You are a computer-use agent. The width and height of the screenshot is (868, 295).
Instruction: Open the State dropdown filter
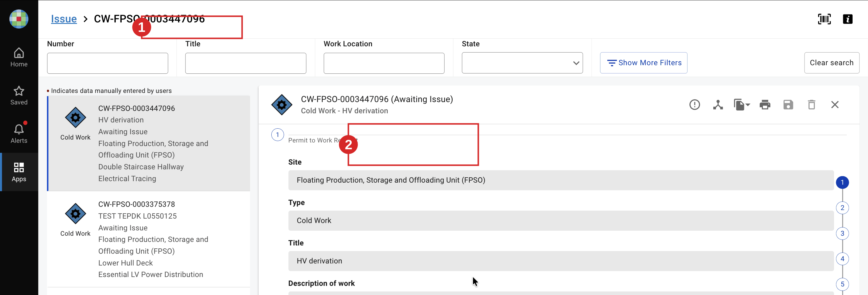point(522,63)
